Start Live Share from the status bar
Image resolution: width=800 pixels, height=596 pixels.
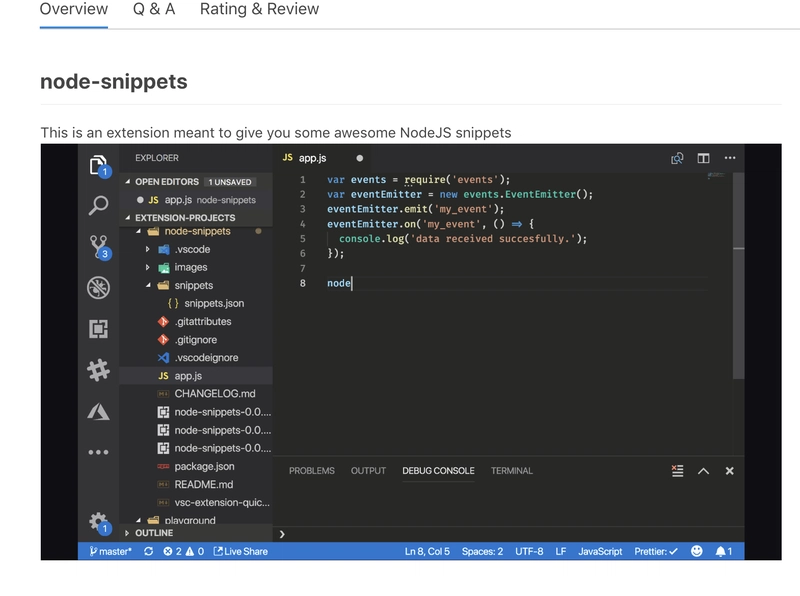tap(240, 551)
